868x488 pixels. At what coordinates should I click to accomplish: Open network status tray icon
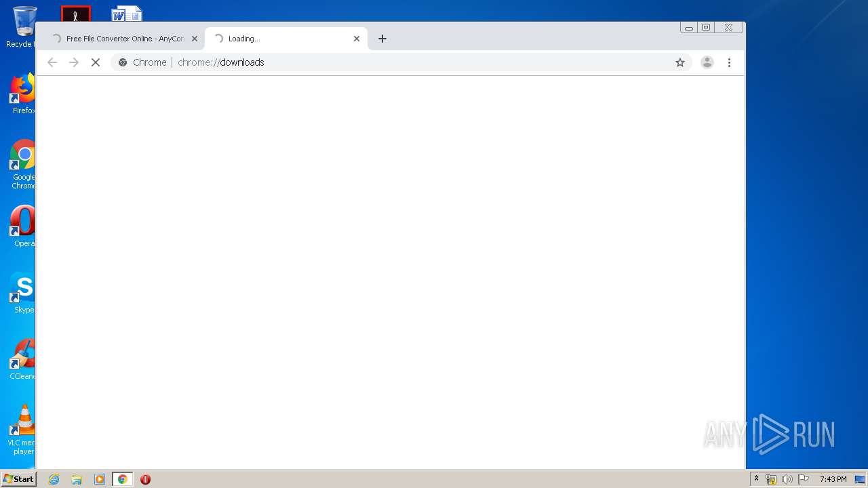click(771, 479)
